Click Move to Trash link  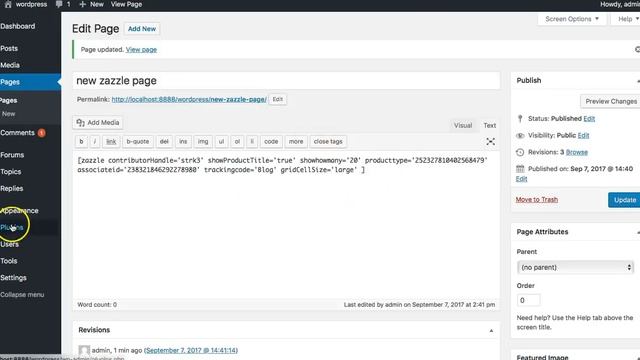(x=537, y=200)
